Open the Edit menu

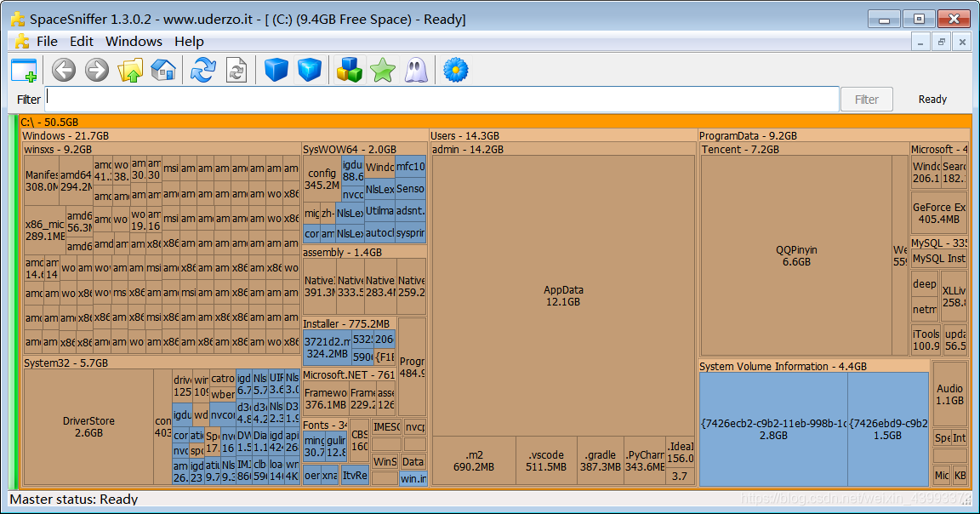pyautogui.click(x=82, y=41)
